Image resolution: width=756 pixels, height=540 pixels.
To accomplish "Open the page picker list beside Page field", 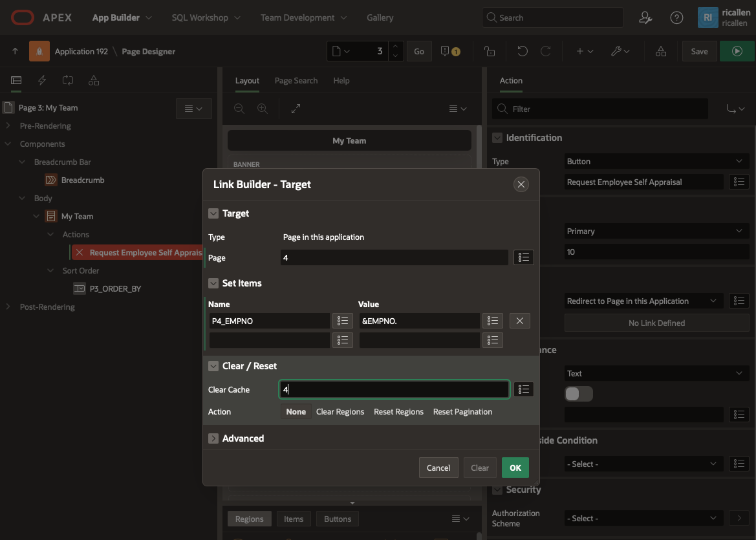I will pyautogui.click(x=523, y=258).
